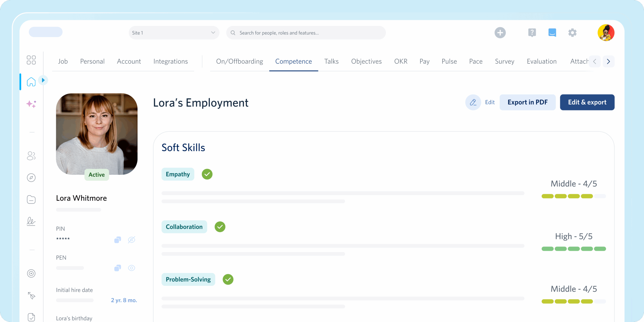644x322 pixels.
Task: Toggle the Empathy green checkmark
Action: point(207,174)
